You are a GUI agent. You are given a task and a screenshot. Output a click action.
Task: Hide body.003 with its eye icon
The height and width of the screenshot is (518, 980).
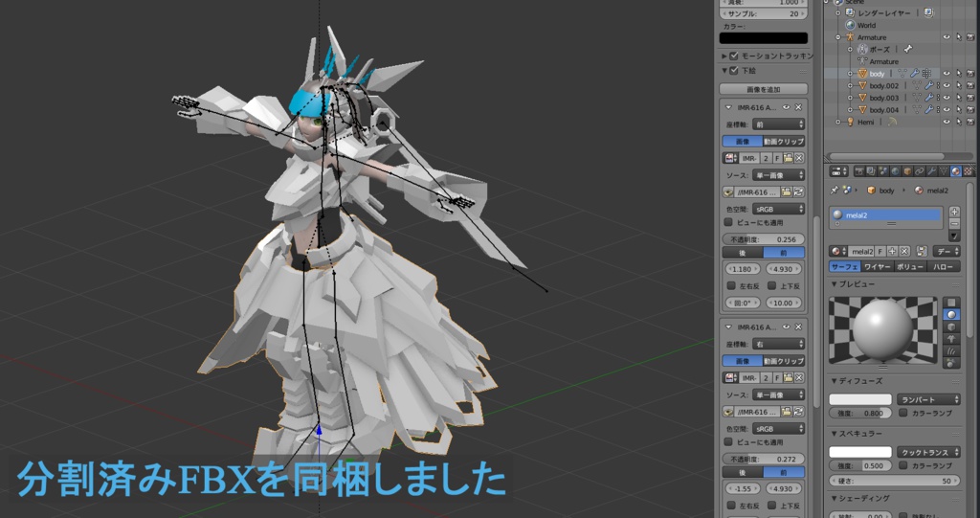coord(947,98)
